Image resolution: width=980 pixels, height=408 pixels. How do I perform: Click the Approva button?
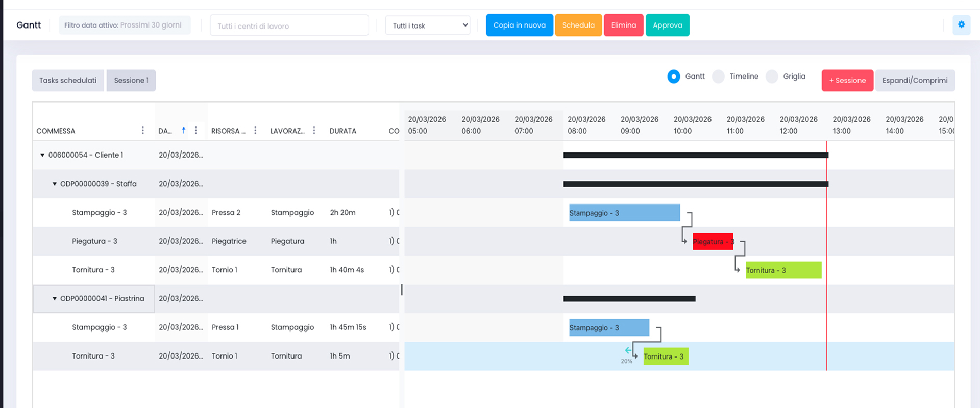[x=667, y=25]
